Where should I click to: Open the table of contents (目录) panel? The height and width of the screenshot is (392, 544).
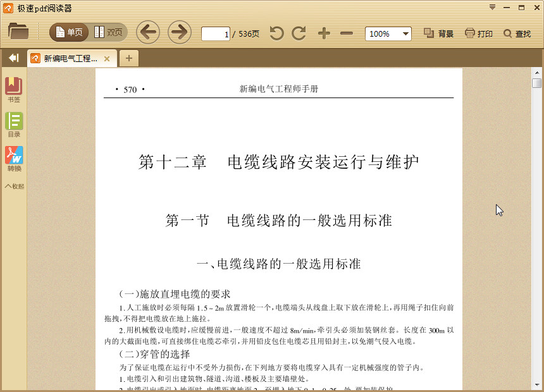pos(14,125)
